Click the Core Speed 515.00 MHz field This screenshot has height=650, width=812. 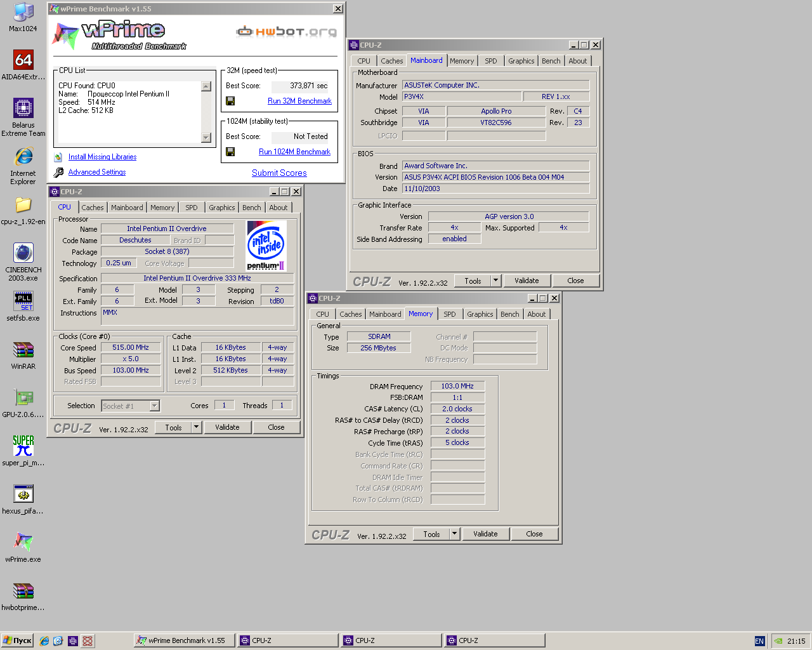point(131,348)
